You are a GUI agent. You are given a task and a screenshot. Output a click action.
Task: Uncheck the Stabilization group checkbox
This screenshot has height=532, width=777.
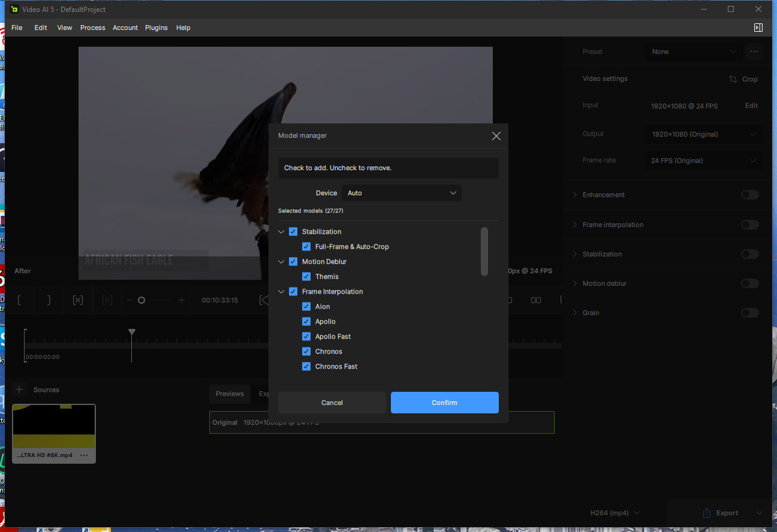tap(293, 232)
